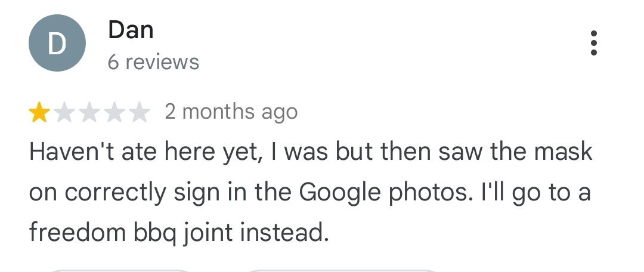
Task: Tap the "Haven't ate here yet" opening phrase
Action: click(x=143, y=152)
